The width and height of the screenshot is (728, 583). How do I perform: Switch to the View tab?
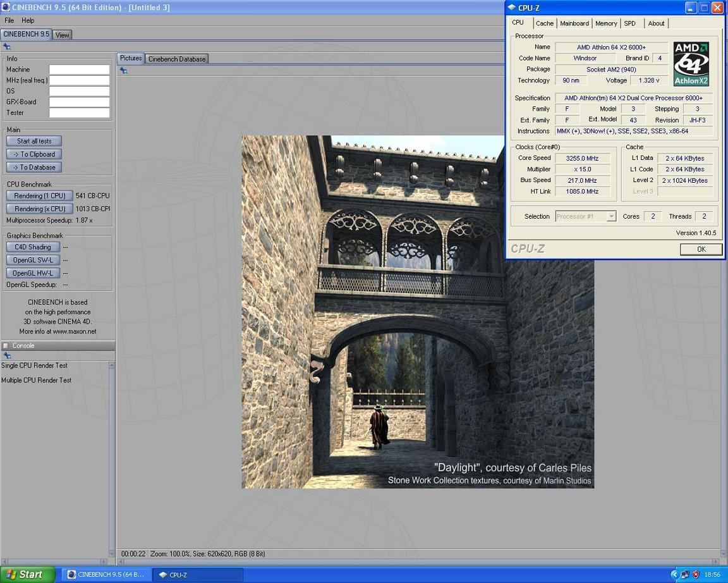[x=62, y=35]
